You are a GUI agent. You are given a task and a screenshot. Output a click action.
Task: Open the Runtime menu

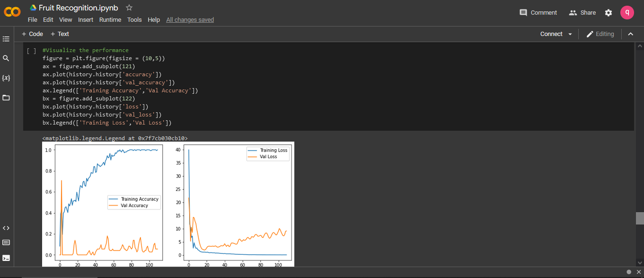(110, 20)
